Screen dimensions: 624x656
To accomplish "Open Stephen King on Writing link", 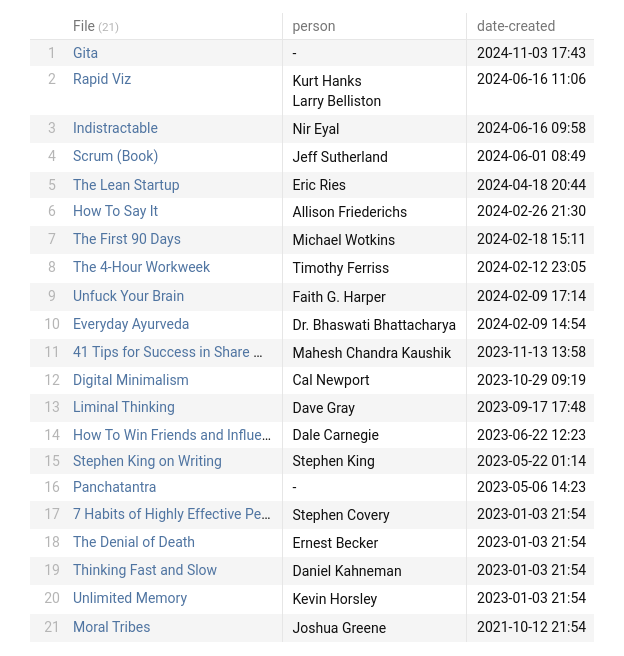I will pyautogui.click(x=147, y=461).
